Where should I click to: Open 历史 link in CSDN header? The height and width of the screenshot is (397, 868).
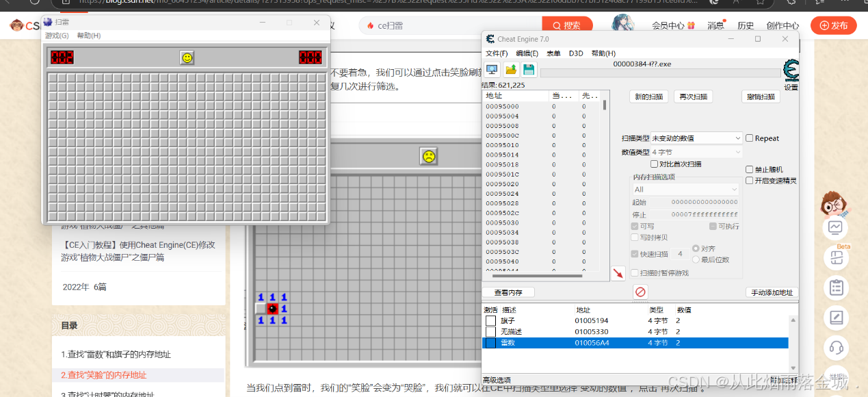tap(746, 26)
